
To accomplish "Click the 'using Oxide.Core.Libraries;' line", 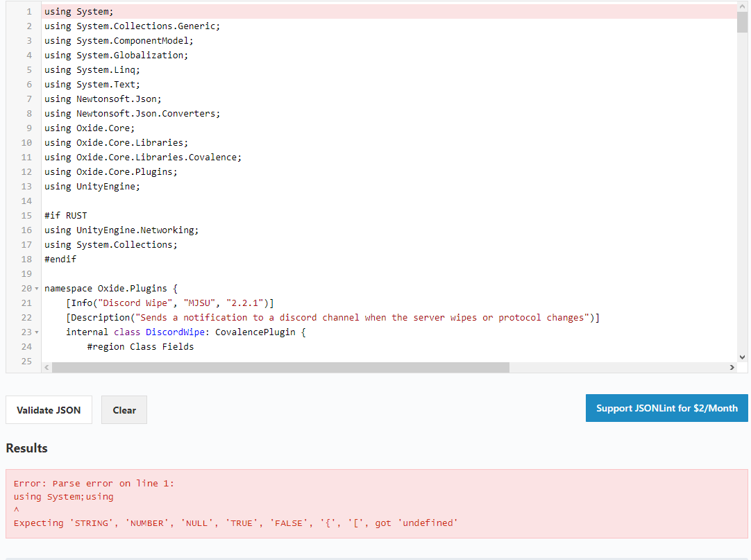I will (x=117, y=143).
